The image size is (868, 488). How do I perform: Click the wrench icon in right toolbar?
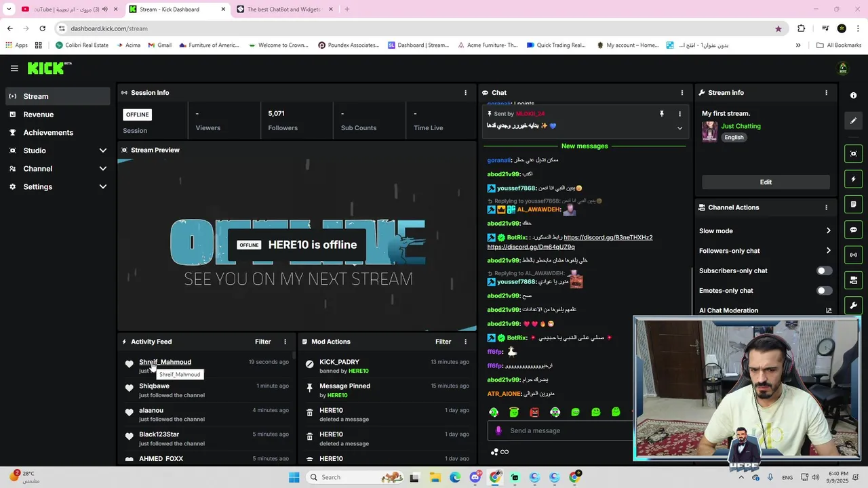pyautogui.click(x=854, y=306)
